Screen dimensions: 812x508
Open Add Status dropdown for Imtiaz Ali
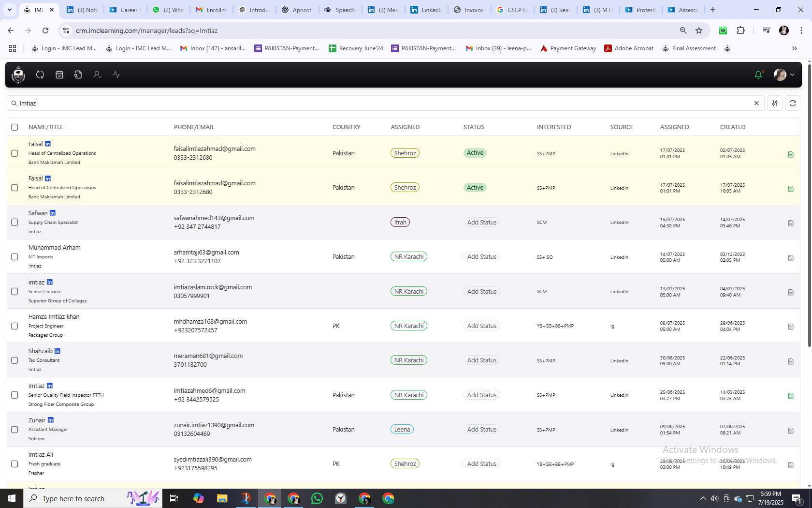[x=481, y=463]
